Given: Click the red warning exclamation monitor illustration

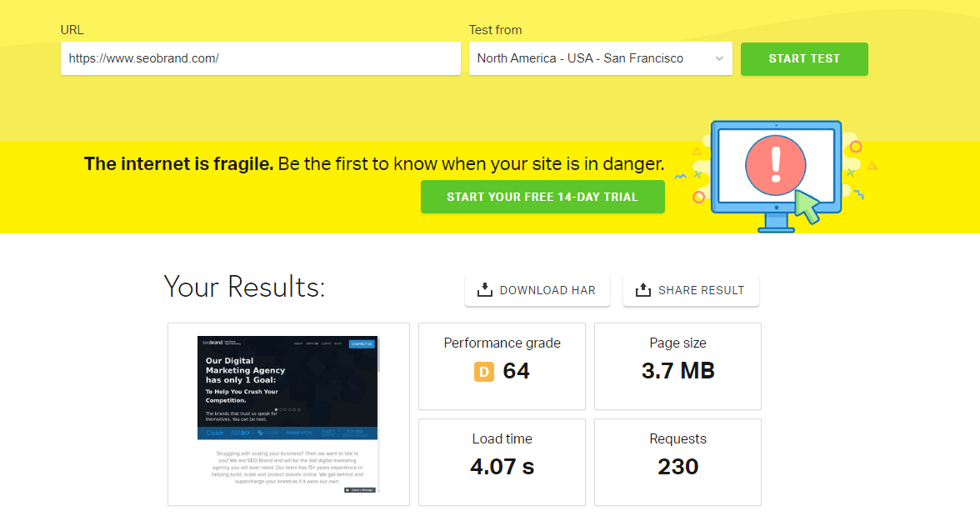Looking at the screenshot, I should point(775,164).
